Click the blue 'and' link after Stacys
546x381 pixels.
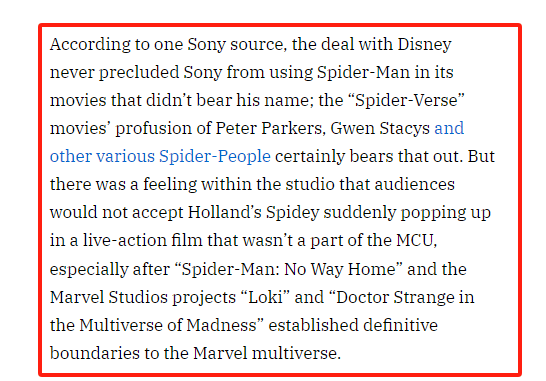pyautogui.click(x=449, y=128)
